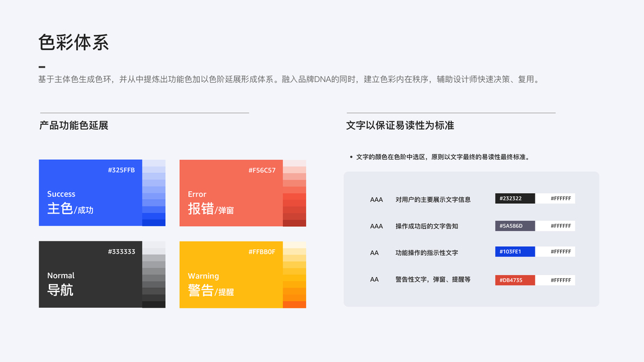Click the 'Warning' word on the yellow card
Image resolution: width=644 pixels, height=362 pixels.
pos(203,276)
